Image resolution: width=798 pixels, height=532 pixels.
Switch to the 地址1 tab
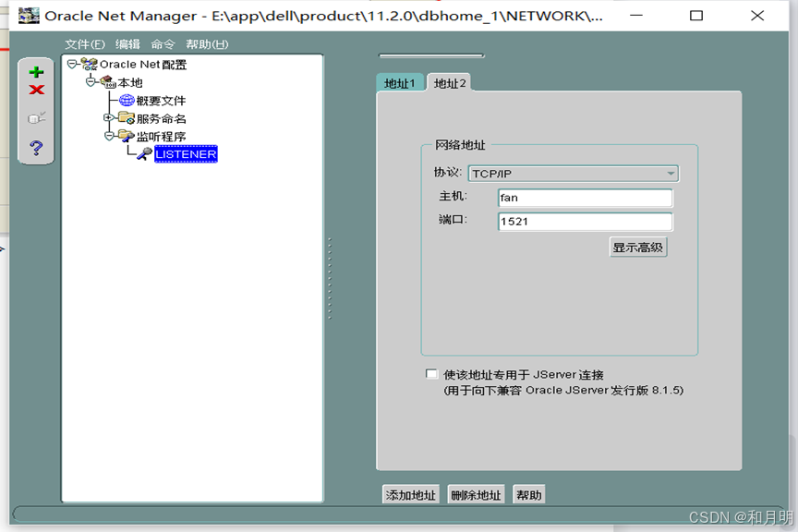coord(400,83)
